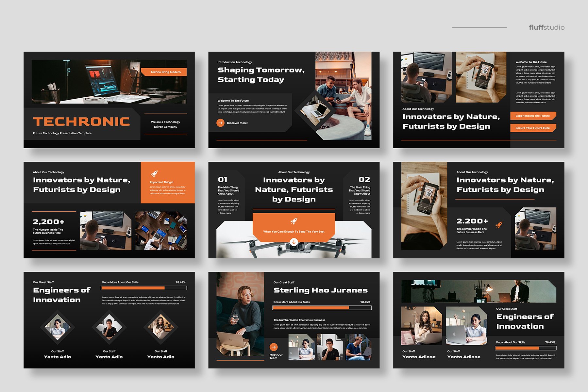Click the diamond photo of man in black shirt
This screenshot has width=588, height=392.
[109, 327]
